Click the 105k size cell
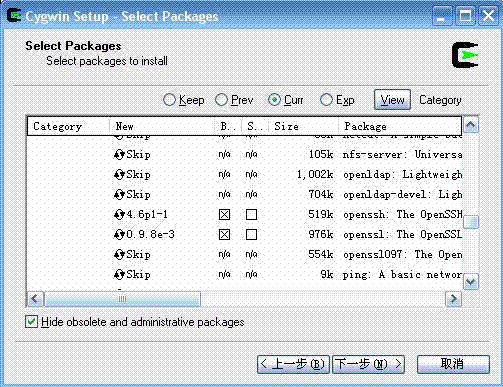This screenshot has height=387, width=503. (x=321, y=154)
